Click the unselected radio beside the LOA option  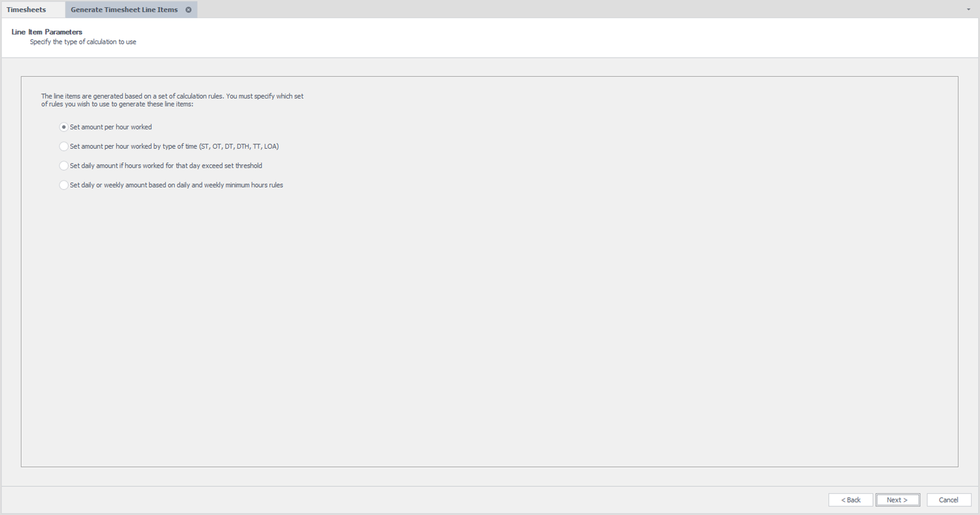pyautogui.click(x=63, y=146)
